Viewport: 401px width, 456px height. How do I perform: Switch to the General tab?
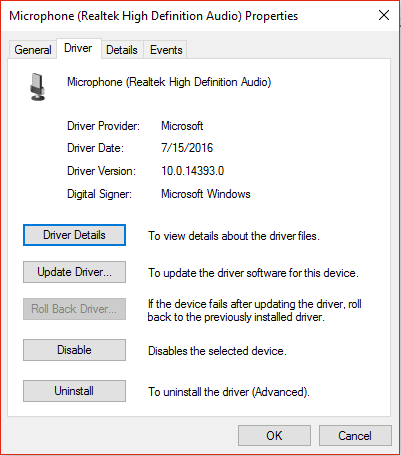click(33, 50)
